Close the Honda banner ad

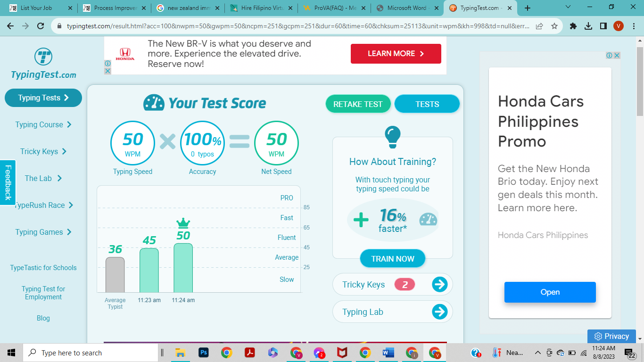(107, 71)
